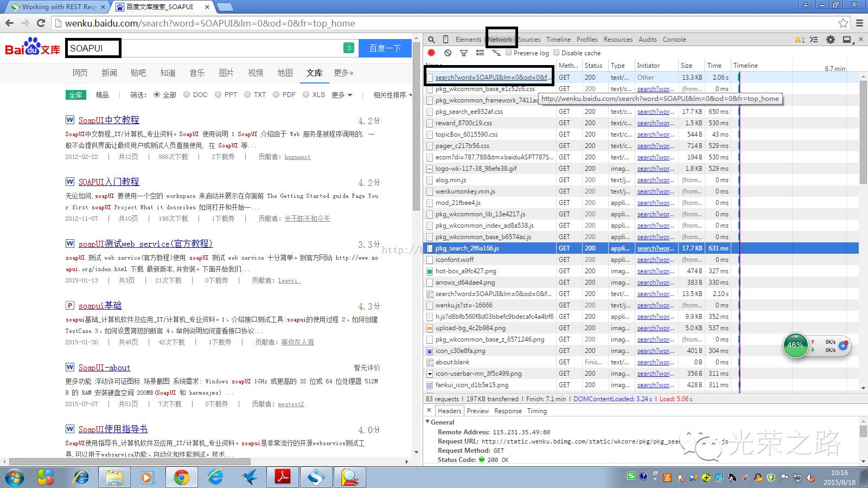Go back in the browser
This screenshot has width=868, height=488.
(x=9, y=23)
